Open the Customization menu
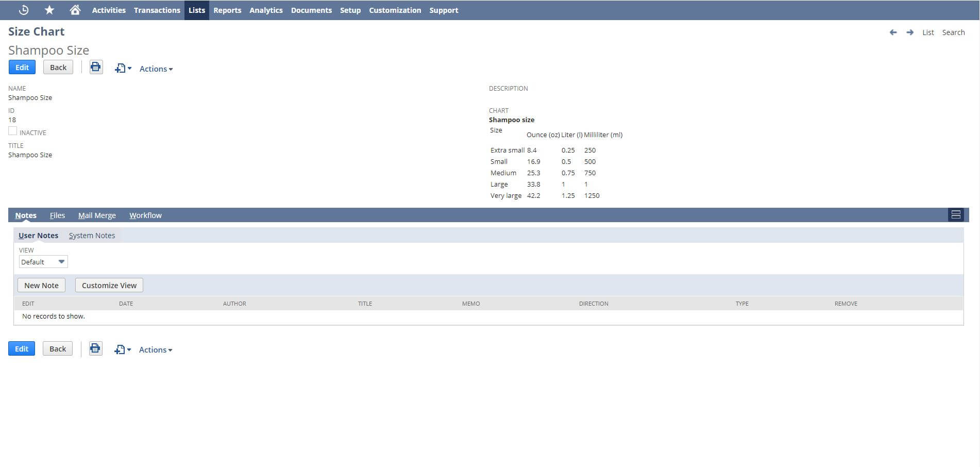 point(395,10)
